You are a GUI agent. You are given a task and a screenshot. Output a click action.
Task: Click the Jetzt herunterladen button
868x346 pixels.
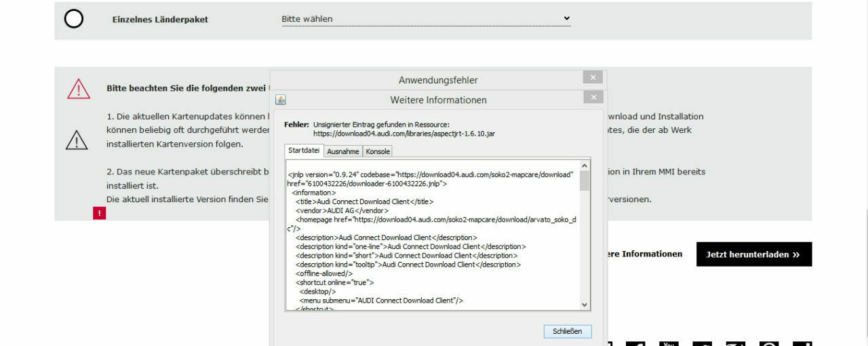(754, 254)
